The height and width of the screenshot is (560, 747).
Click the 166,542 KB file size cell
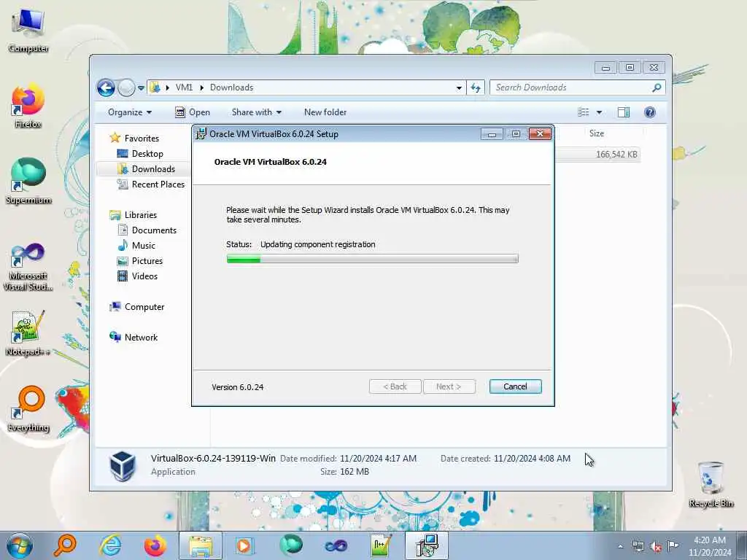(616, 155)
